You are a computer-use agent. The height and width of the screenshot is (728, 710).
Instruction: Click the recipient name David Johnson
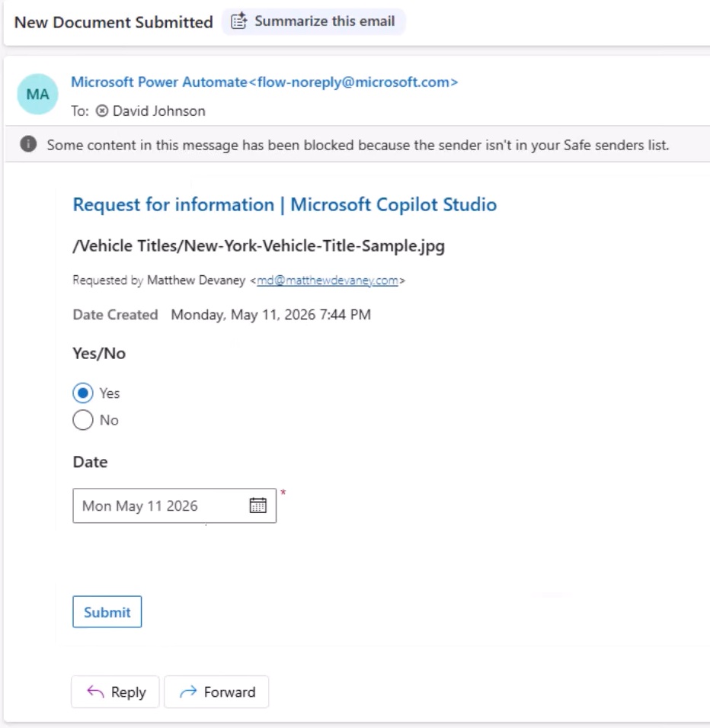159,111
